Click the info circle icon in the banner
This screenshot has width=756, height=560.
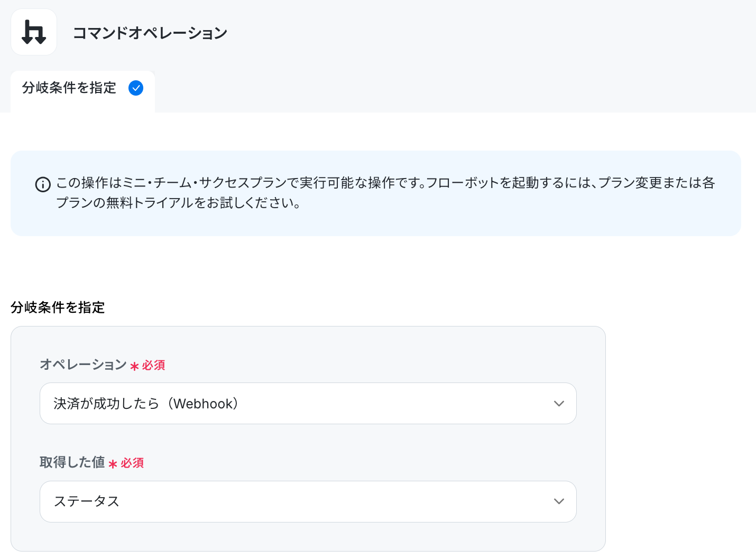(43, 184)
